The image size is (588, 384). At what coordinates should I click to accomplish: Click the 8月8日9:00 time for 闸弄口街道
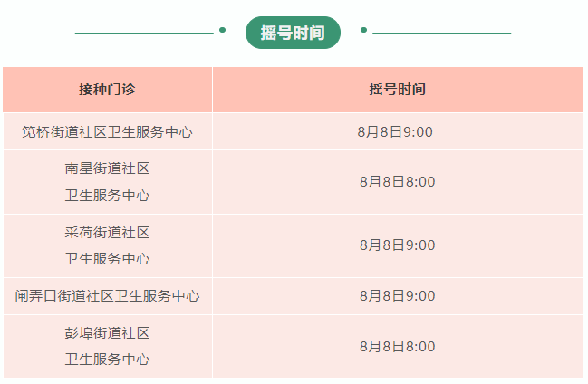(398, 296)
